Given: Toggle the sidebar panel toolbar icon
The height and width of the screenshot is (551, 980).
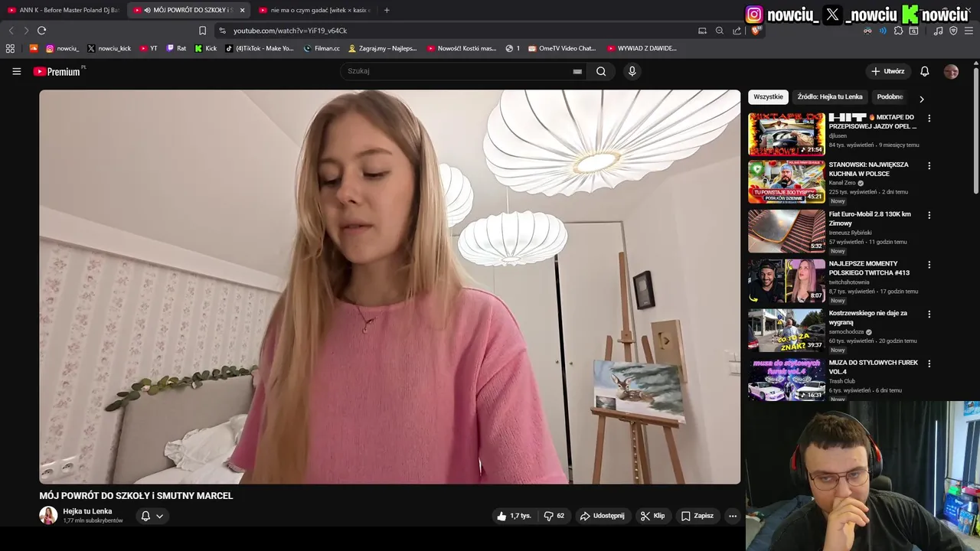Looking at the screenshot, I should 913,31.
